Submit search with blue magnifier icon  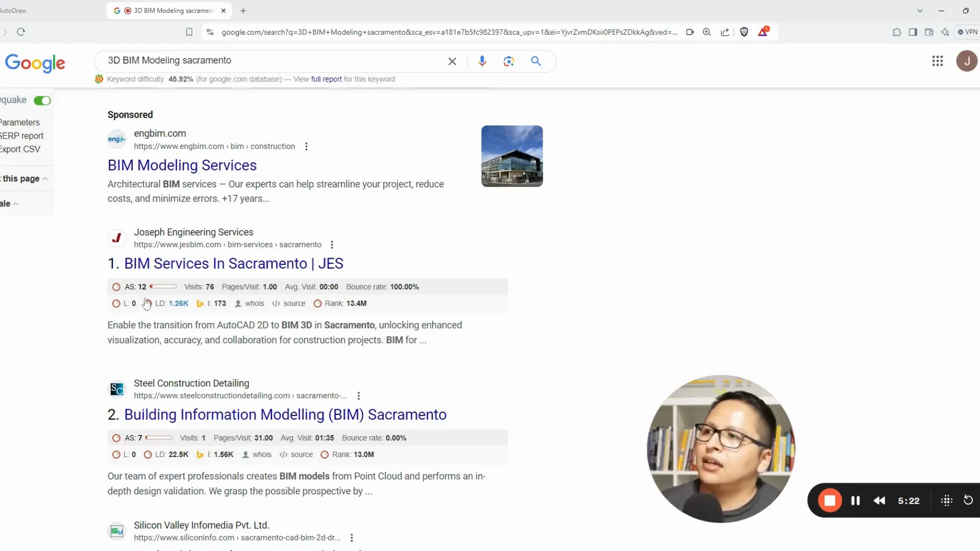click(x=536, y=61)
